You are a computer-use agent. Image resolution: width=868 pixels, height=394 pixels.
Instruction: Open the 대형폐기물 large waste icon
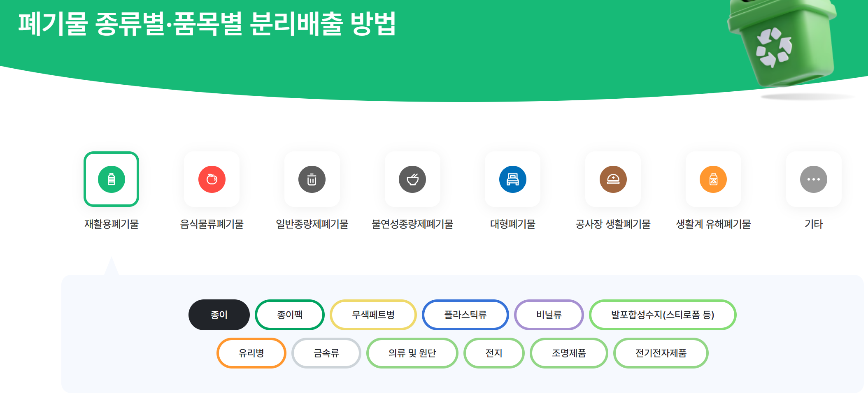[512, 179]
